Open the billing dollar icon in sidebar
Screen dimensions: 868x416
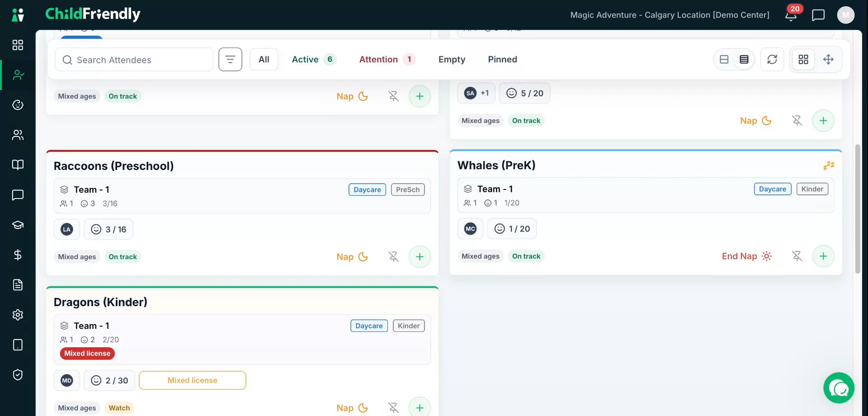[x=18, y=255]
